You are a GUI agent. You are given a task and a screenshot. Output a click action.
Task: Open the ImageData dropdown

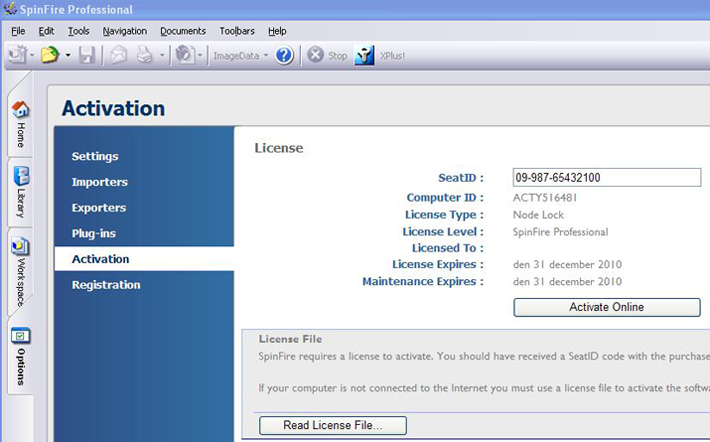(x=241, y=56)
